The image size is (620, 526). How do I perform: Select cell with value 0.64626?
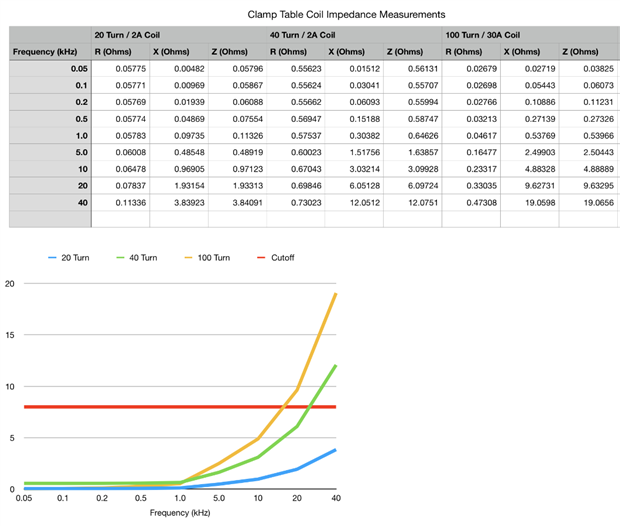413,136
